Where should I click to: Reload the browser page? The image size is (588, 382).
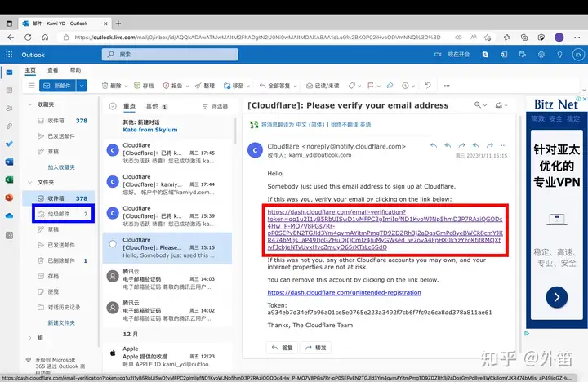pyautogui.click(x=28, y=37)
